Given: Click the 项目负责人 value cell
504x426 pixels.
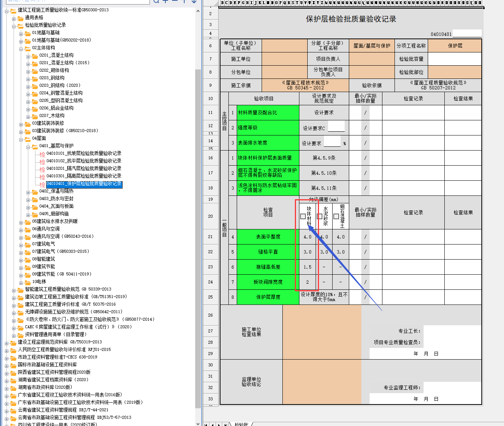Looking at the screenshot, I should tap(371, 59).
